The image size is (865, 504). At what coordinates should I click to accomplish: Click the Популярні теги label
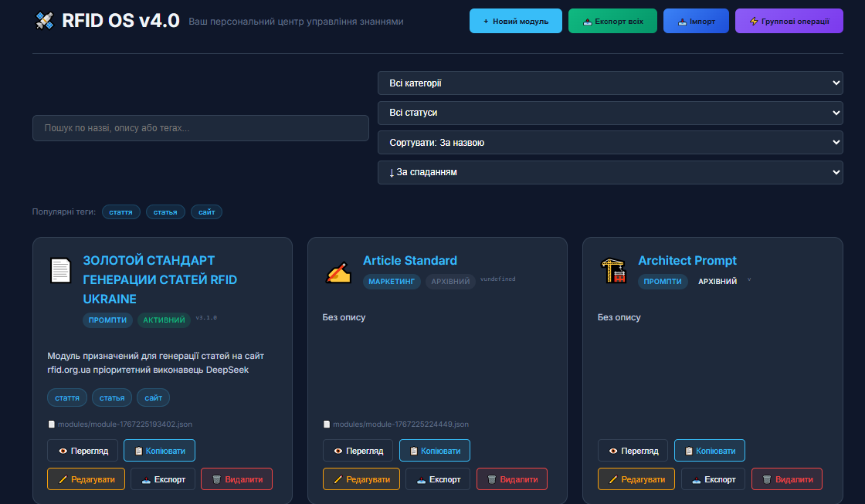[64, 211]
